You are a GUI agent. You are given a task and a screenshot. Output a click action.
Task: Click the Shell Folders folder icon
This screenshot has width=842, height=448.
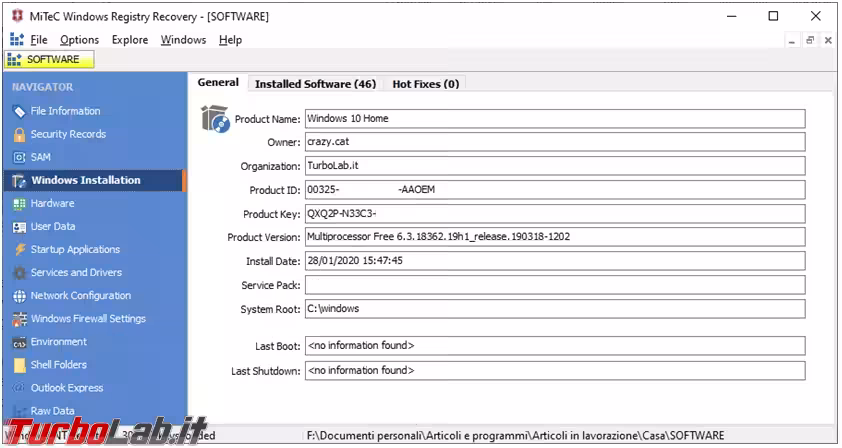tap(19, 365)
